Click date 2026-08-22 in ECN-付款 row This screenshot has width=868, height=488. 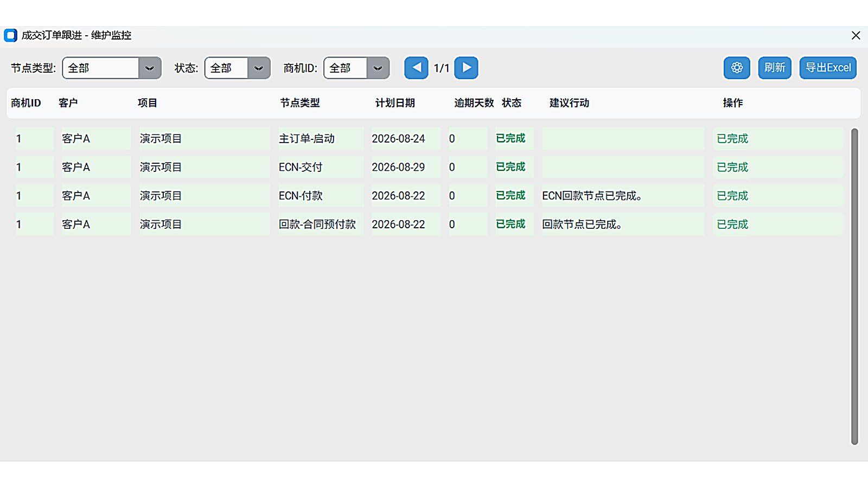point(398,196)
